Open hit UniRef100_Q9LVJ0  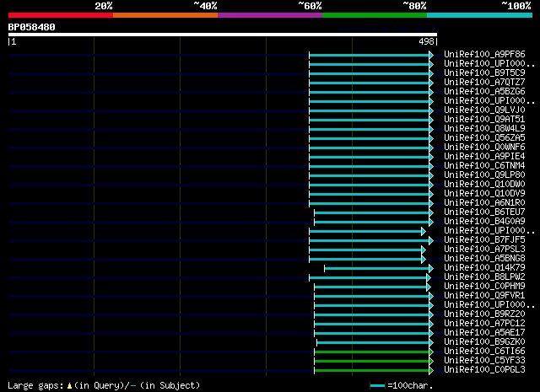(484, 110)
